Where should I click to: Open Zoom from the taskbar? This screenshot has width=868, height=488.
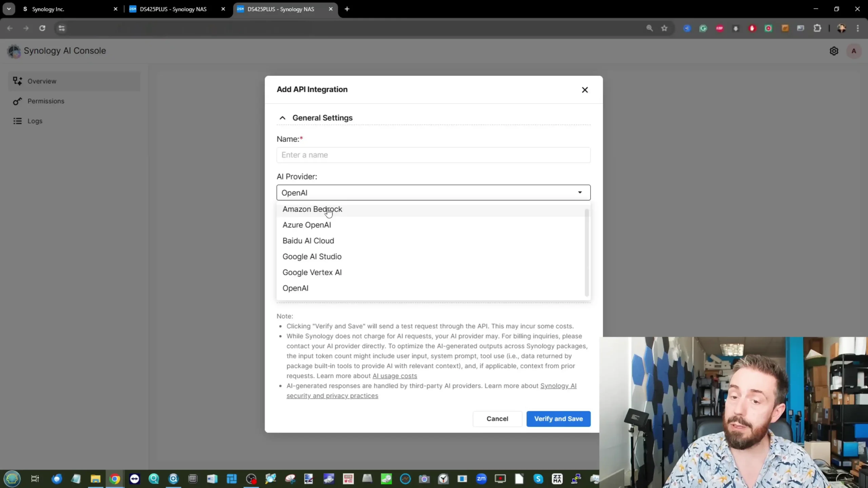[x=481, y=479]
